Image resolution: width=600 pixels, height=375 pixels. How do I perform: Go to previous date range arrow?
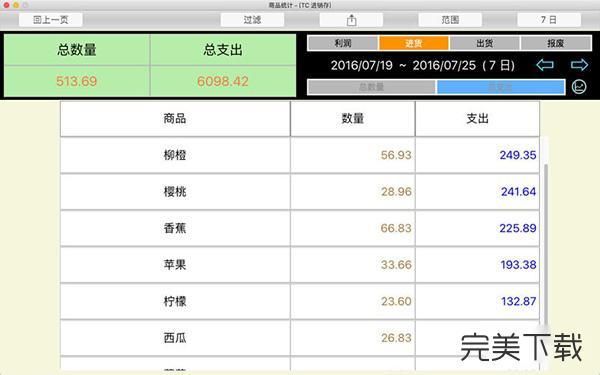pyautogui.click(x=545, y=65)
